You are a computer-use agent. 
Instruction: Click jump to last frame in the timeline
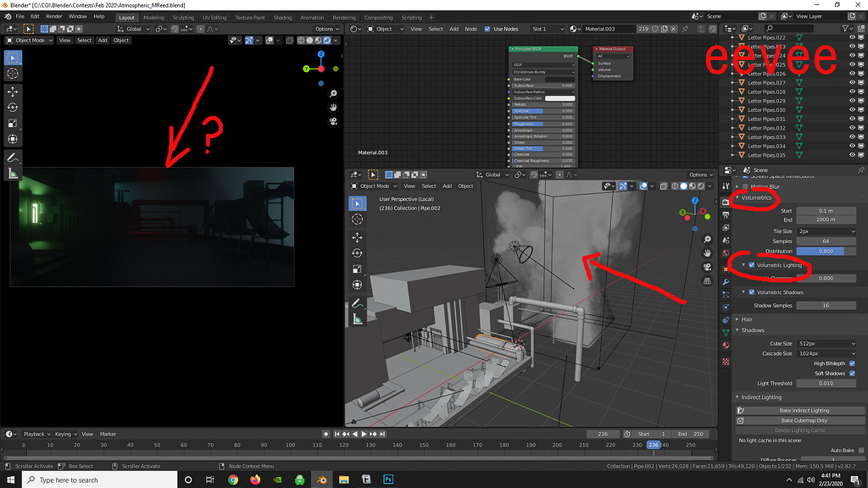tap(382, 435)
